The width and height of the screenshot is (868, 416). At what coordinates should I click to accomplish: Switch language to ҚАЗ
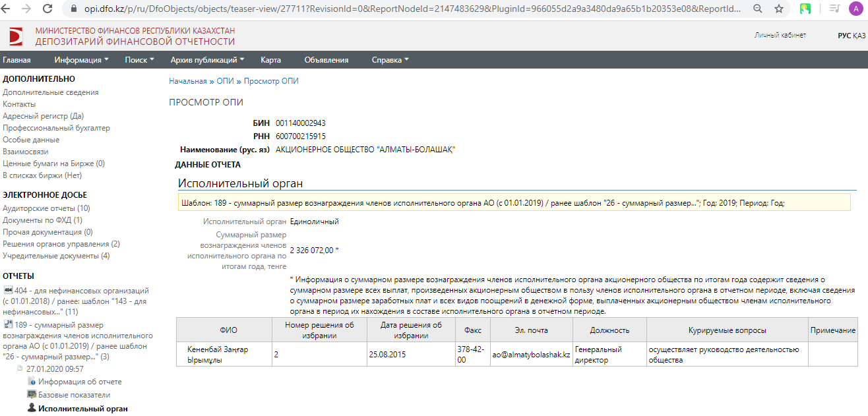(x=859, y=36)
